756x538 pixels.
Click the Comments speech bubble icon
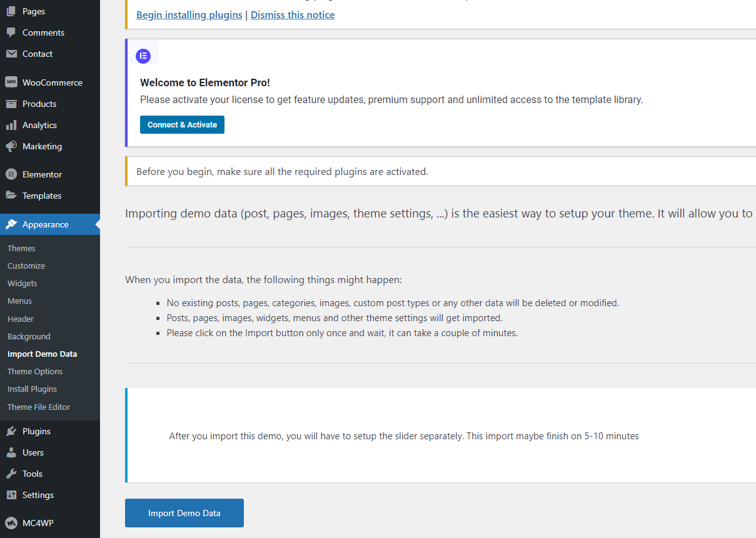click(x=11, y=32)
